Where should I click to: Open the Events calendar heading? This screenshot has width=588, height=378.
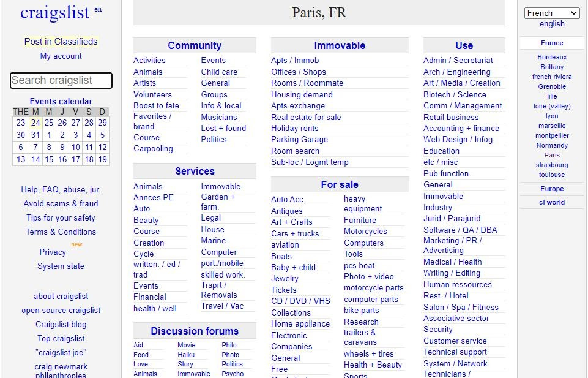[61, 101]
